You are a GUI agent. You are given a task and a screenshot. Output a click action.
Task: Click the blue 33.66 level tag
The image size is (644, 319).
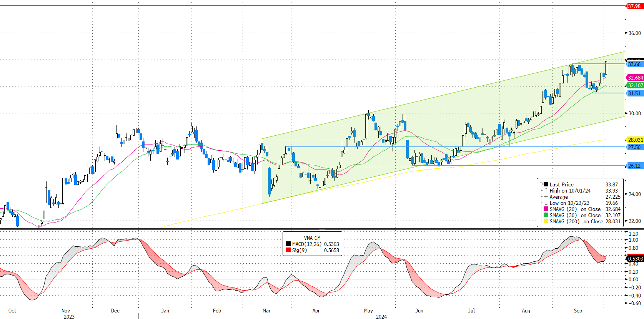[635, 64]
